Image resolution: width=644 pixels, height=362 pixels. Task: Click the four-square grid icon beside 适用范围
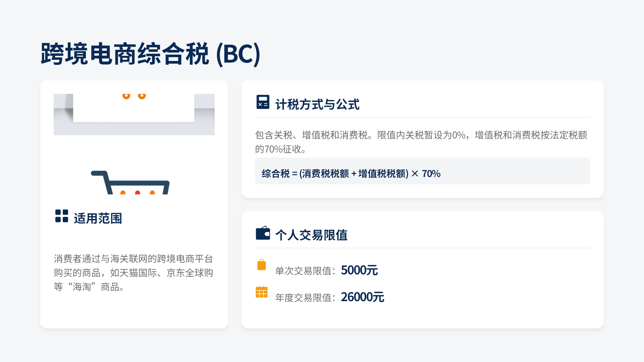(62, 216)
